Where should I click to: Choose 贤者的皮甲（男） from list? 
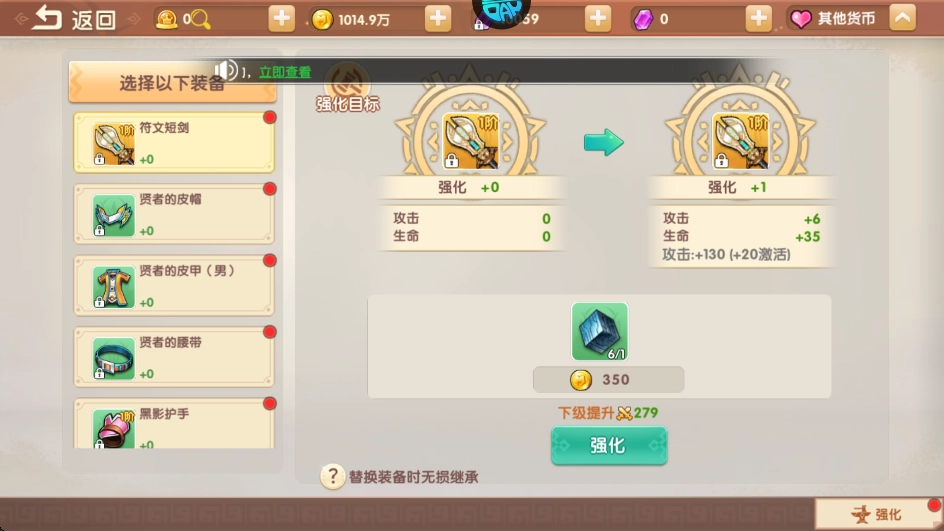[174, 285]
